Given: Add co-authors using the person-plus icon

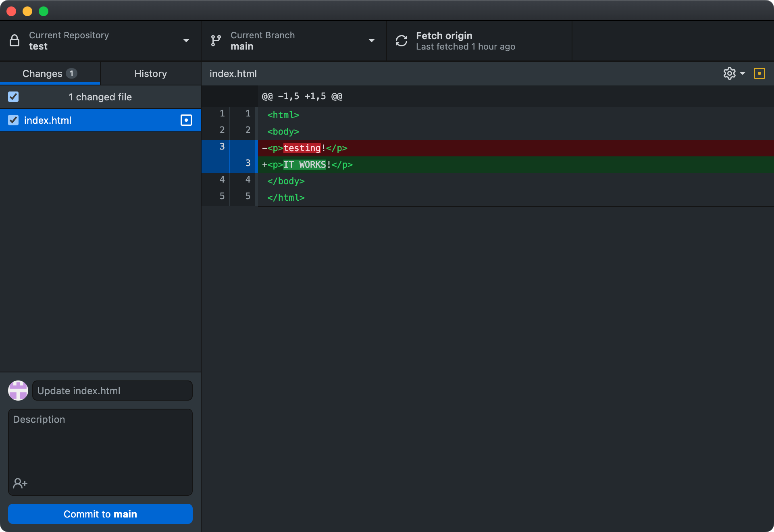Looking at the screenshot, I should [19, 483].
